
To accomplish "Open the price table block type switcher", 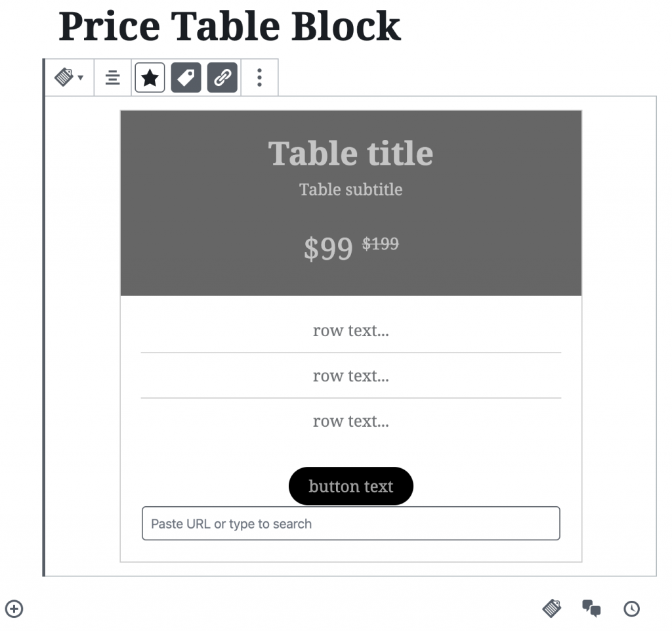I will pos(69,77).
